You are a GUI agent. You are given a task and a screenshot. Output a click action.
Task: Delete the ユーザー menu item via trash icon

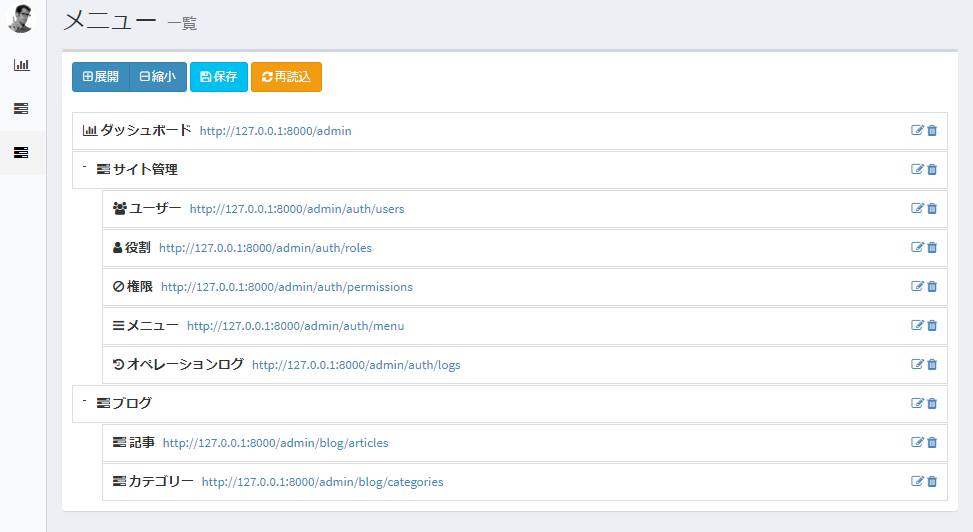[932, 208]
